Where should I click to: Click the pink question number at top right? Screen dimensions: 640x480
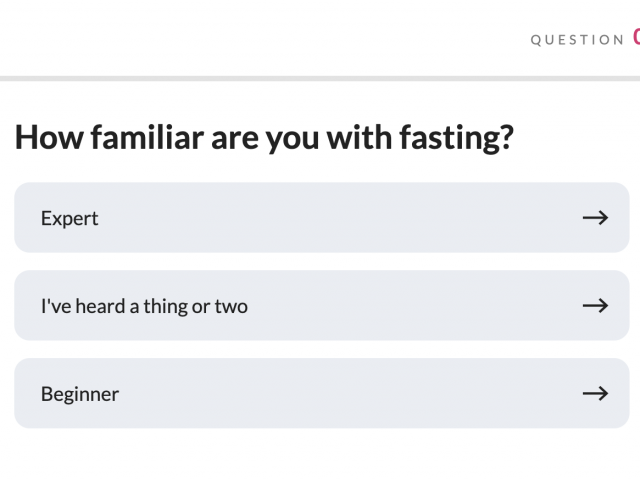point(636,39)
